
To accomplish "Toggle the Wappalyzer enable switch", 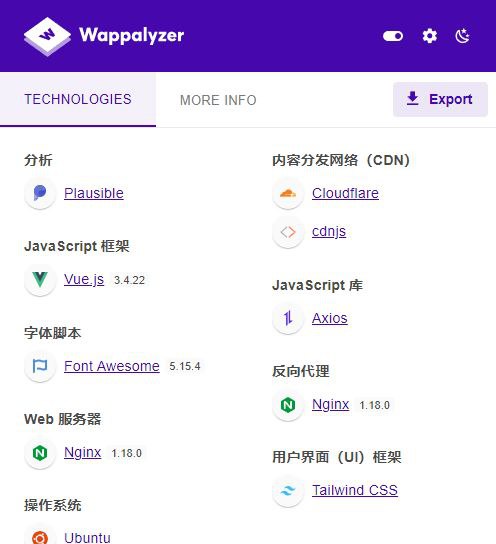I will point(393,36).
